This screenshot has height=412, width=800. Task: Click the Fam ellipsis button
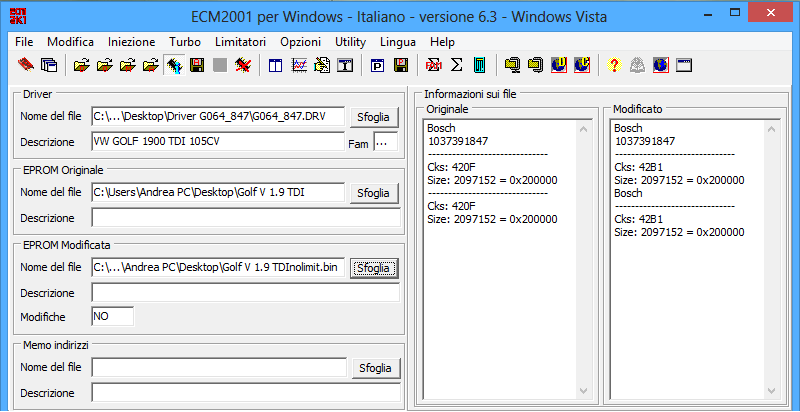point(386,142)
